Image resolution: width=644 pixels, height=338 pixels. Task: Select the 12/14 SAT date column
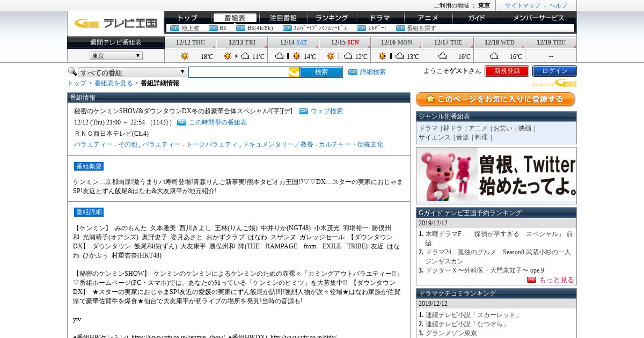point(293,42)
